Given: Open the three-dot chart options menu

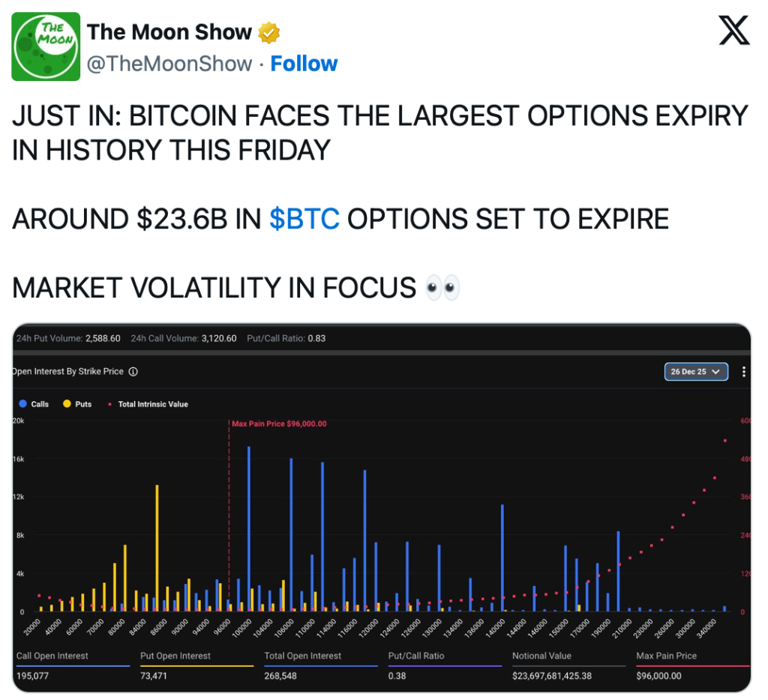Looking at the screenshot, I should click(x=743, y=372).
